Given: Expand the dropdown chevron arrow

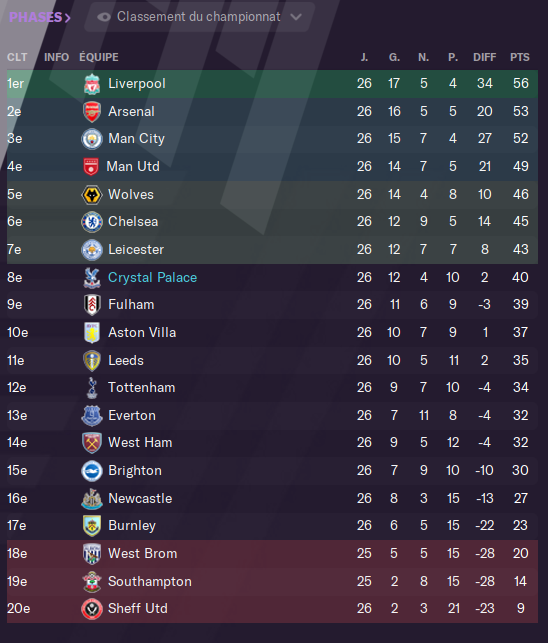Looking at the screenshot, I should (x=296, y=17).
